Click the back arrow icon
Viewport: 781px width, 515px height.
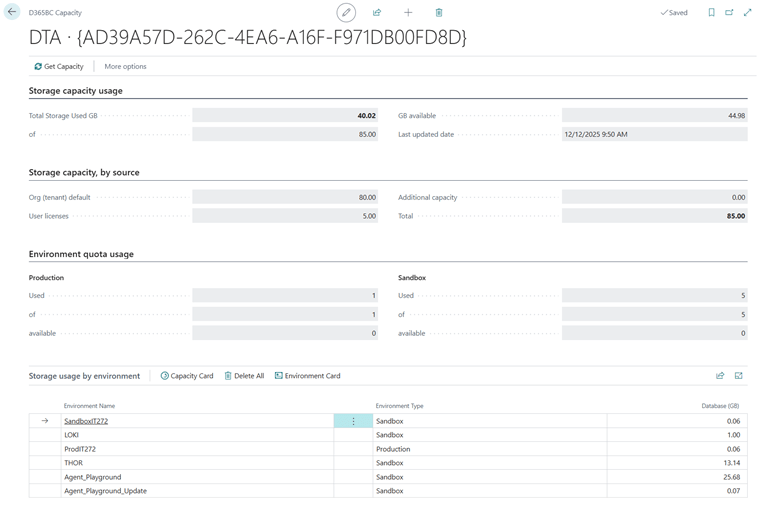click(x=12, y=12)
